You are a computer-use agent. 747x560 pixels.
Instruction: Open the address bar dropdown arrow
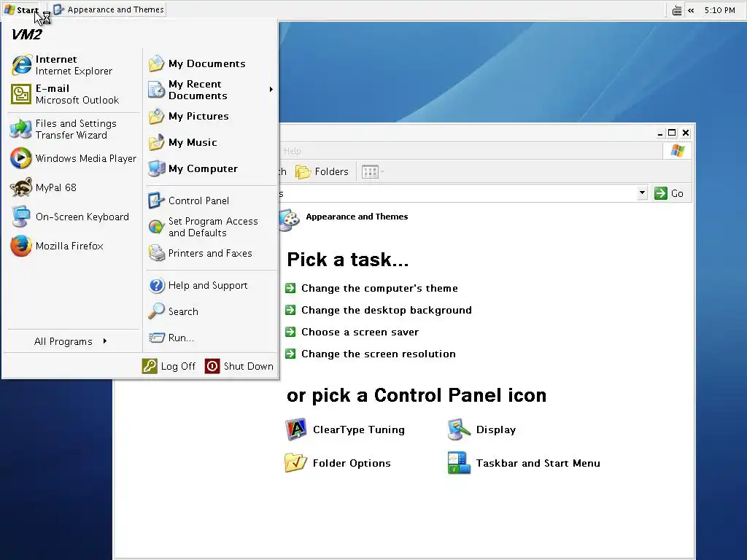pyautogui.click(x=642, y=192)
